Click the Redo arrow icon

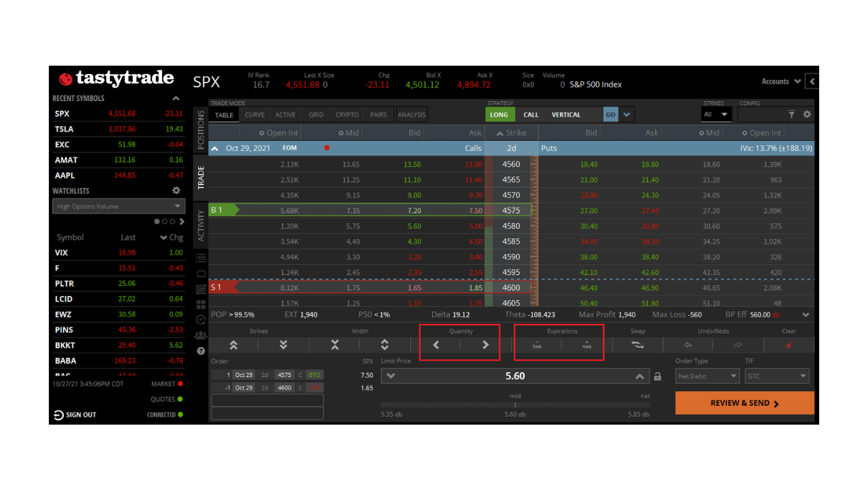[x=738, y=345]
